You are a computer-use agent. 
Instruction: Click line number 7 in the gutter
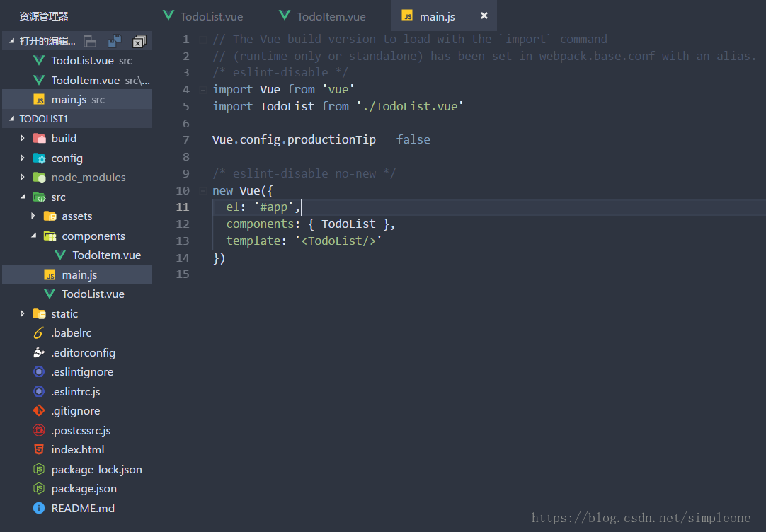pos(185,139)
